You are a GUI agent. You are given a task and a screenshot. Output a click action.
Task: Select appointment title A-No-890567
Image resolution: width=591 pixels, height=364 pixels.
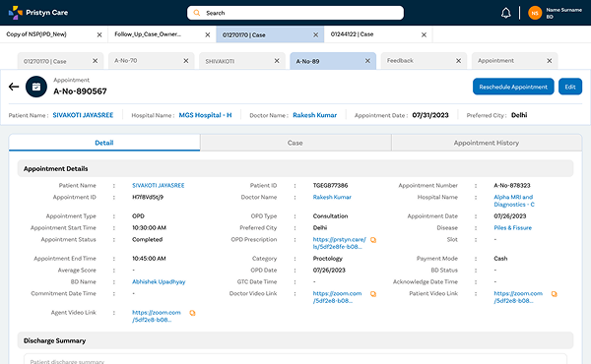80,91
